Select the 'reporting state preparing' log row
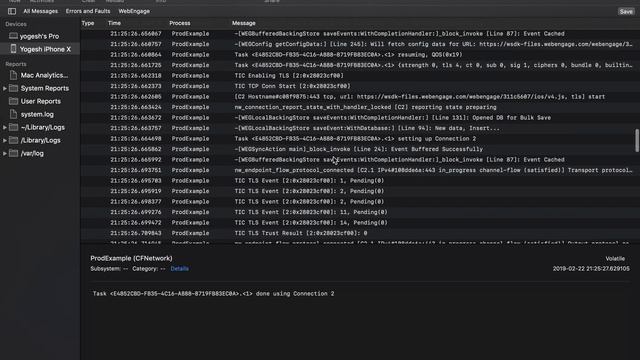This screenshot has height=360, width=640. (x=357, y=107)
